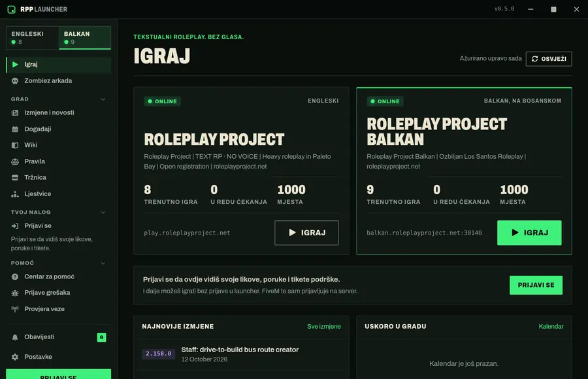The width and height of the screenshot is (588, 379).
Task: Switch to the BALKAN server tab
Action: 85,37
